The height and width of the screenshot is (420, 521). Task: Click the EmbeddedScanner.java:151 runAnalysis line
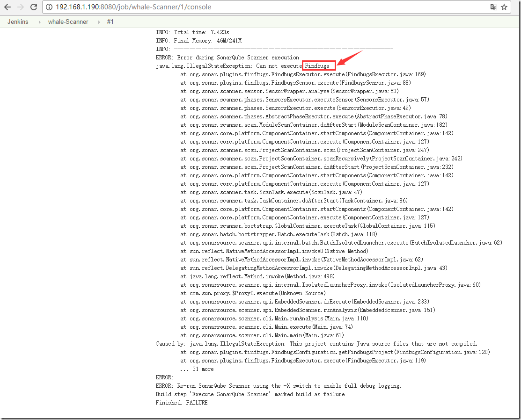(308, 310)
